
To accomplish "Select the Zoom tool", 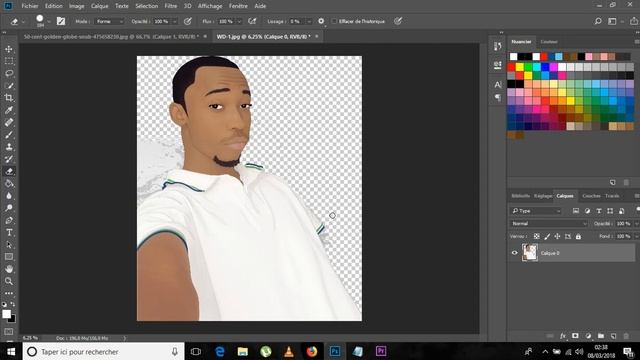I will pos(9,281).
